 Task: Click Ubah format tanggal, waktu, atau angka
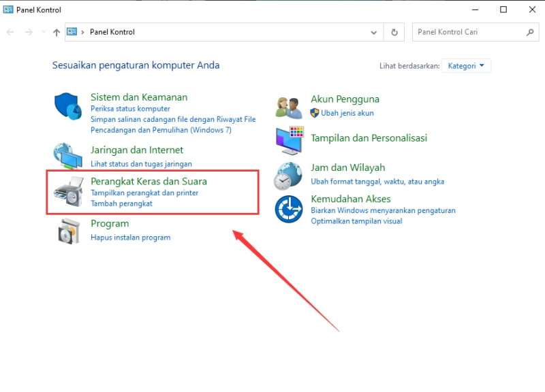point(377,182)
